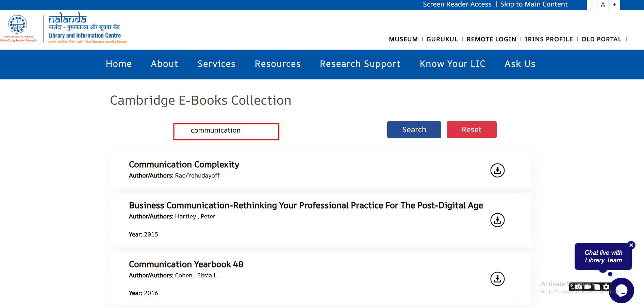Open the Resources menu
The height and width of the screenshot is (307, 644).
278,64
